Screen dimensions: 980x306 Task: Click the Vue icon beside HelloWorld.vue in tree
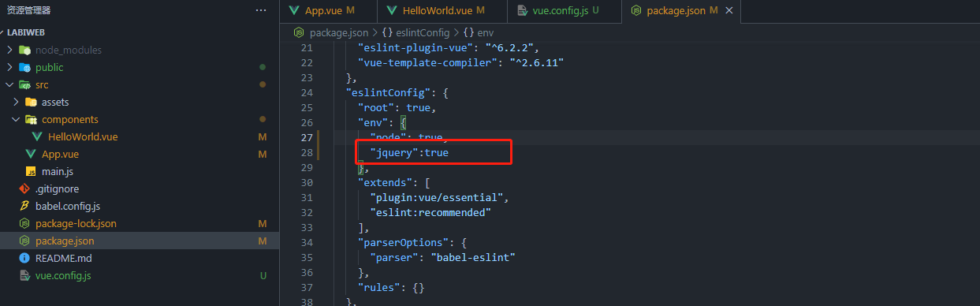coord(37,136)
